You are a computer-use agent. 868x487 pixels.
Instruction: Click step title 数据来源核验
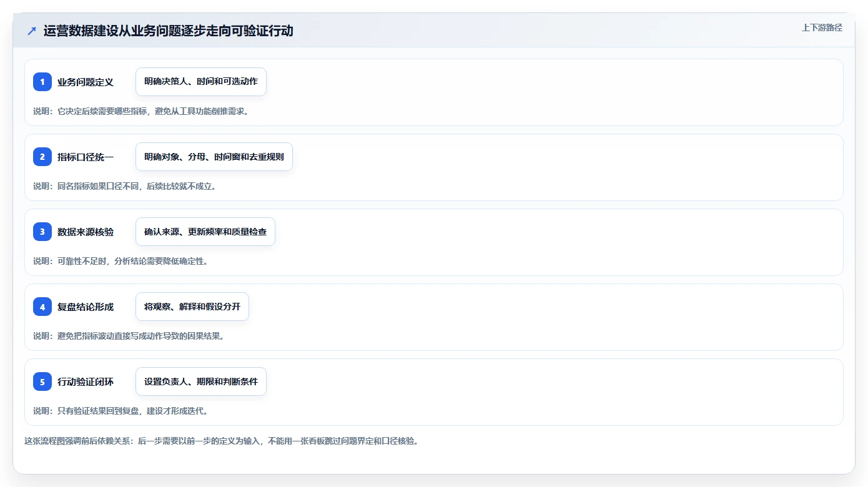86,232
